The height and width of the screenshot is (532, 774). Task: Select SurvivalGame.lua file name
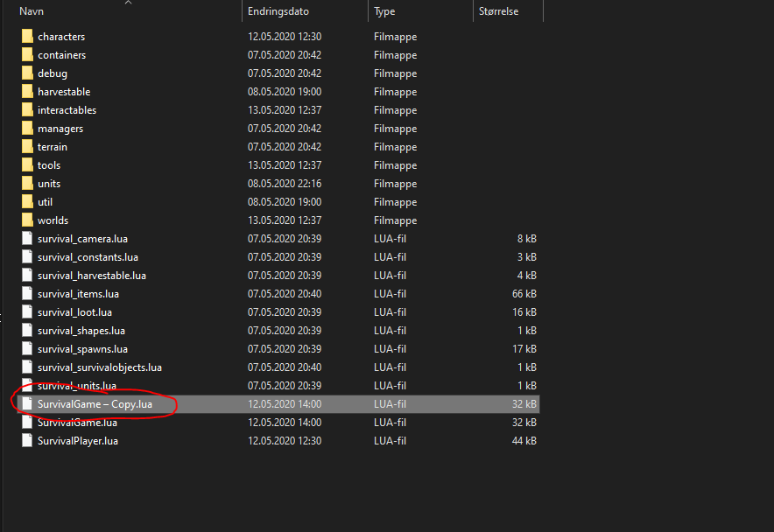point(78,423)
